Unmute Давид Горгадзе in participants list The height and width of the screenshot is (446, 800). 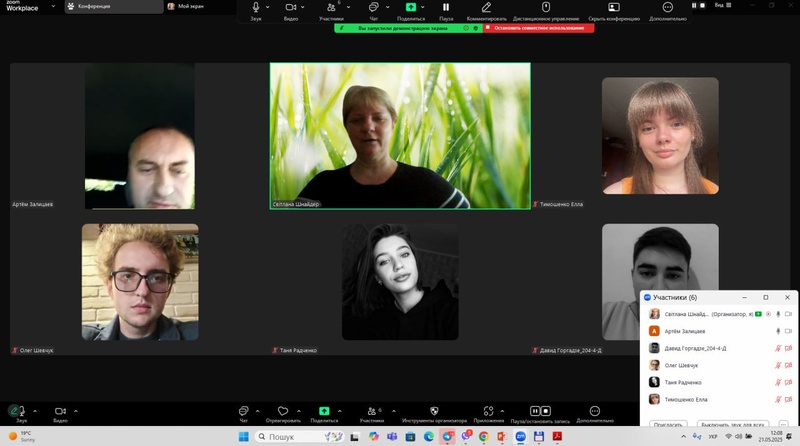pos(778,349)
